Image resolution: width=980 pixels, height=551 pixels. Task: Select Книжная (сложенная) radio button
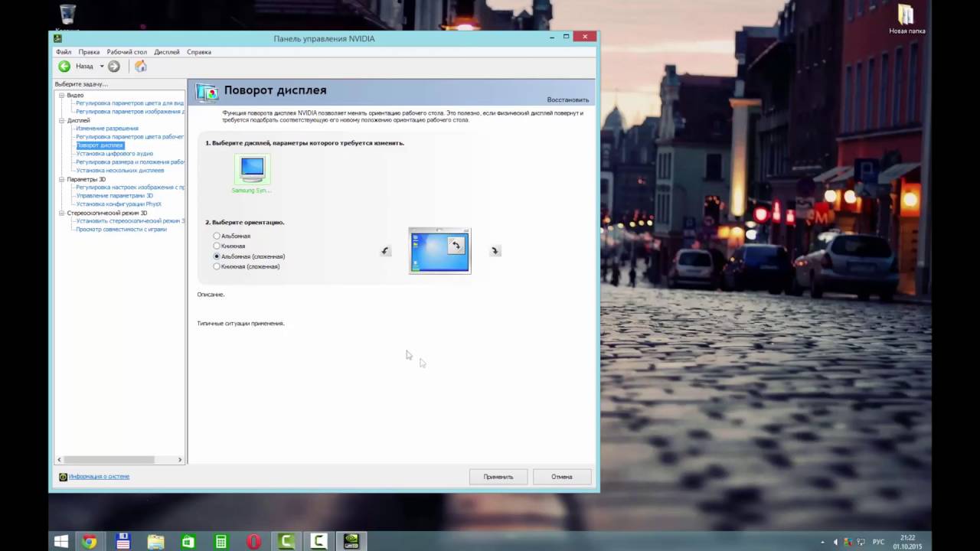pyautogui.click(x=217, y=266)
